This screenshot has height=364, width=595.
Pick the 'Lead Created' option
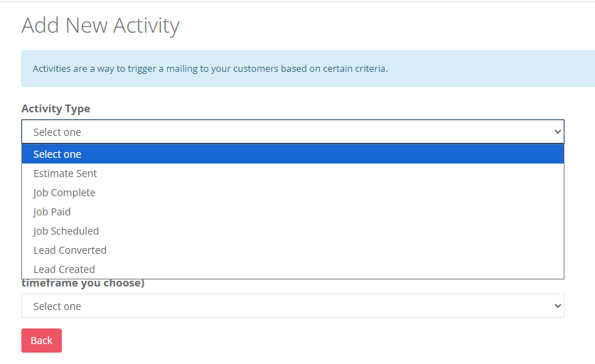click(x=64, y=269)
